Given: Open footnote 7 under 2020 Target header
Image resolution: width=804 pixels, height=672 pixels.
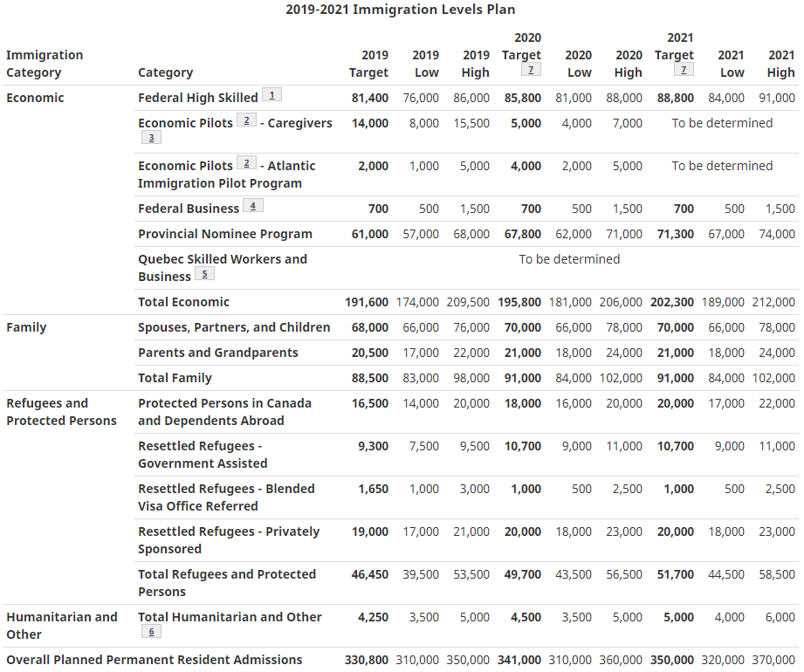Looking at the screenshot, I should [x=531, y=69].
